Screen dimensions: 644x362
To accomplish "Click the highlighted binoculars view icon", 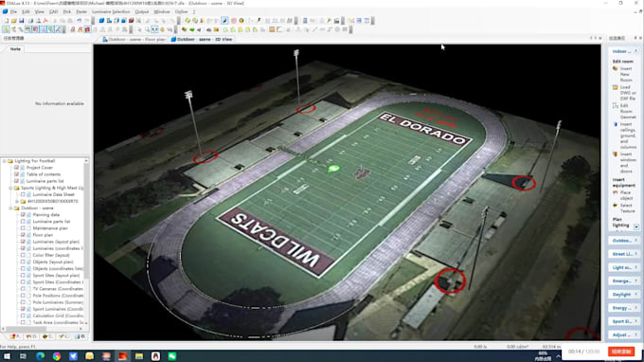I will click(154, 29).
